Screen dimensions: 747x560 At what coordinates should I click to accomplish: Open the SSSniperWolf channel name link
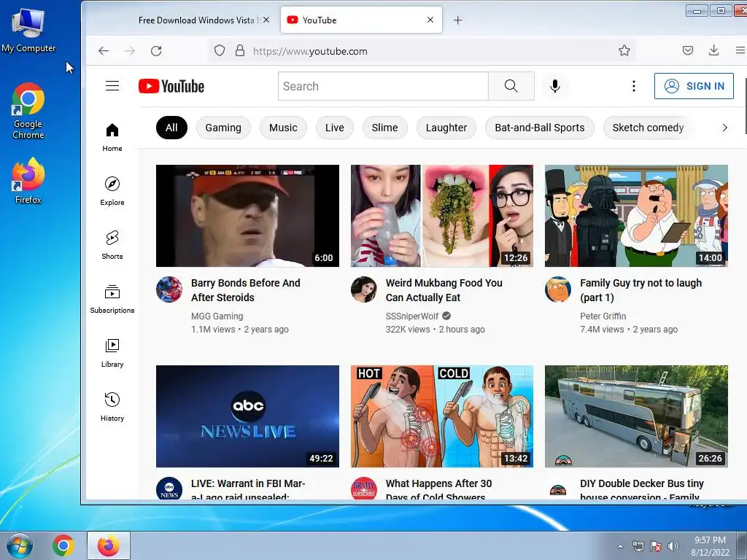(412, 316)
